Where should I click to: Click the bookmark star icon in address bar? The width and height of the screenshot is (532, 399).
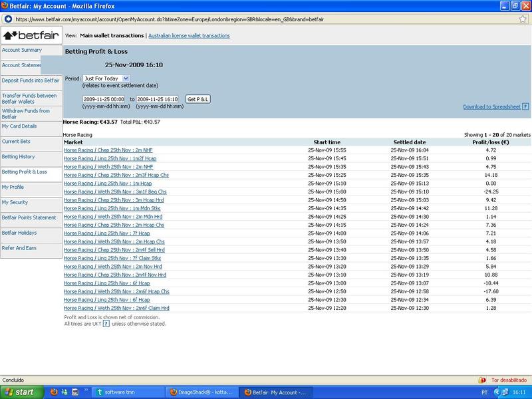(523, 19)
